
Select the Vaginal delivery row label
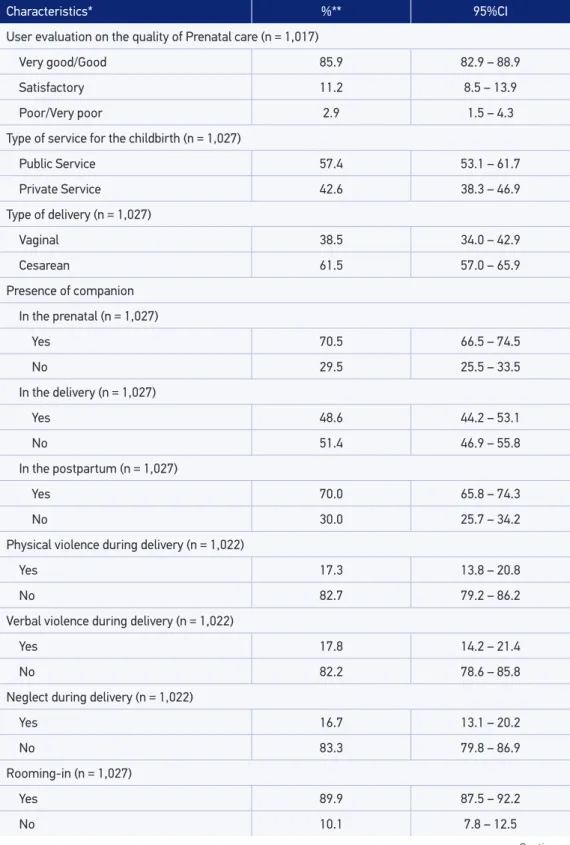pyautogui.click(x=39, y=240)
